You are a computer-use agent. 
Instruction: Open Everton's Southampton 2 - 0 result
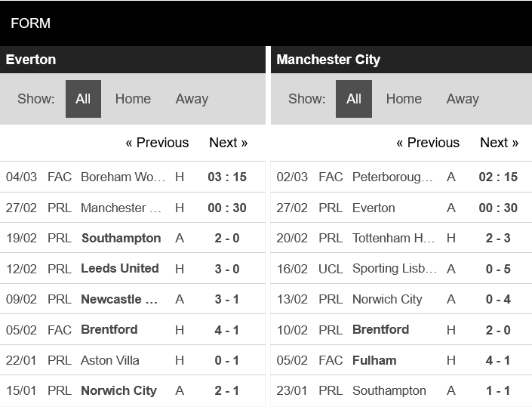pyautogui.click(x=133, y=238)
